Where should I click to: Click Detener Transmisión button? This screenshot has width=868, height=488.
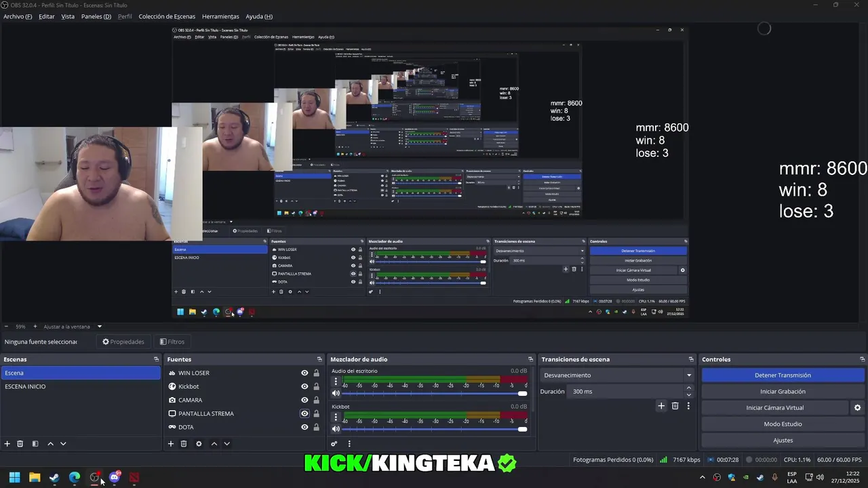coord(783,375)
